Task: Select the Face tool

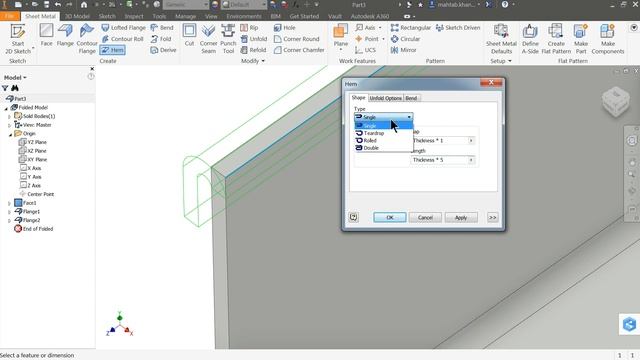Action: (46, 35)
